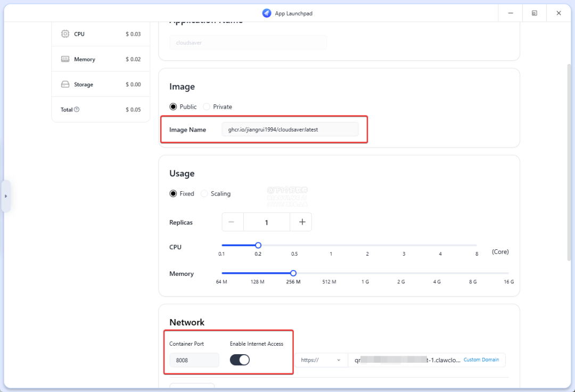Expand the collapsed left sidebar arrow
Viewport: 575px width, 392px height.
[6, 196]
